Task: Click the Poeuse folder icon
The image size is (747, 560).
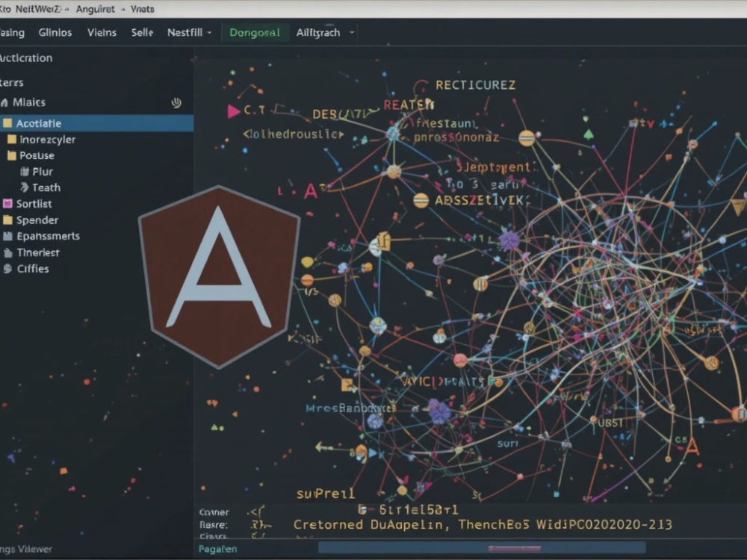Action: 12,155
